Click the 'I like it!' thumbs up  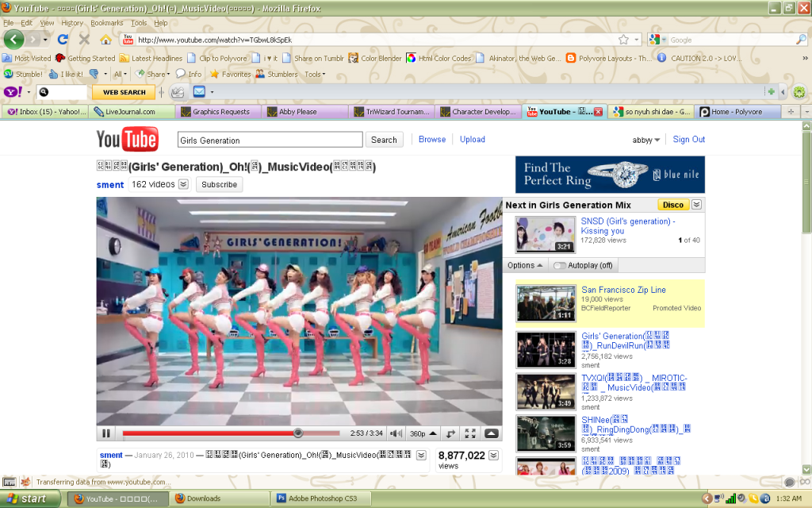pos(67,74)
